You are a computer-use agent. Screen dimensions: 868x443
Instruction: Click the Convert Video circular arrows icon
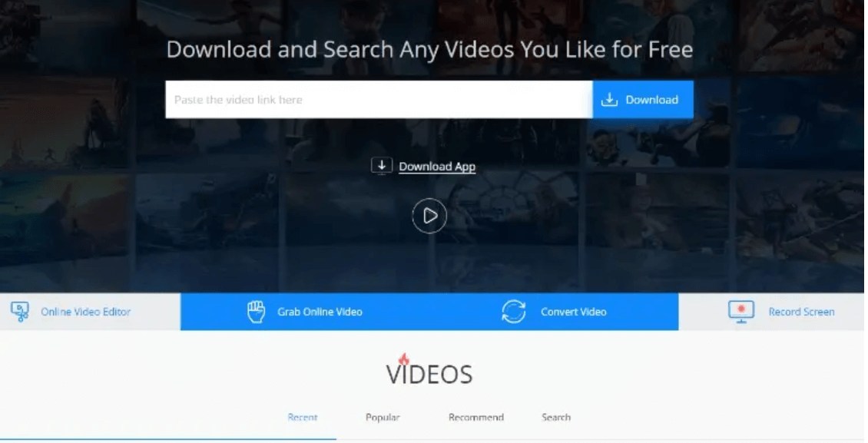point(513,312)
